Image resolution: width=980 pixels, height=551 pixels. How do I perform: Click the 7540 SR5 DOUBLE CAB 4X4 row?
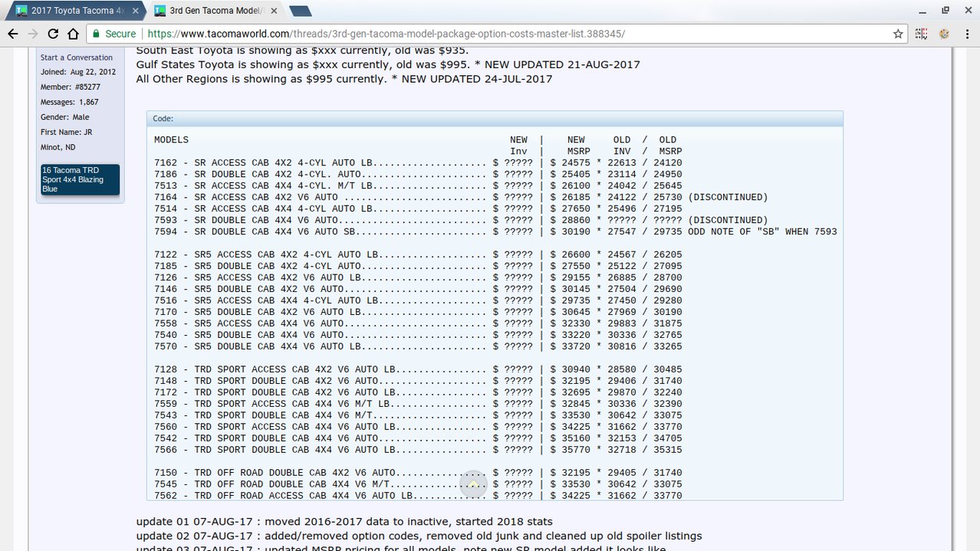click(x=418, y=335)
